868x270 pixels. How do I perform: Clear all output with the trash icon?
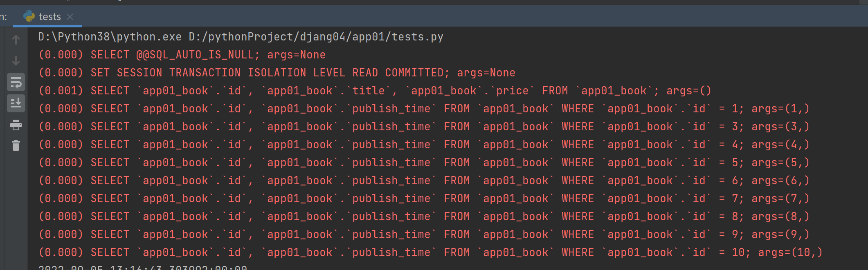[x=16, y=145]
